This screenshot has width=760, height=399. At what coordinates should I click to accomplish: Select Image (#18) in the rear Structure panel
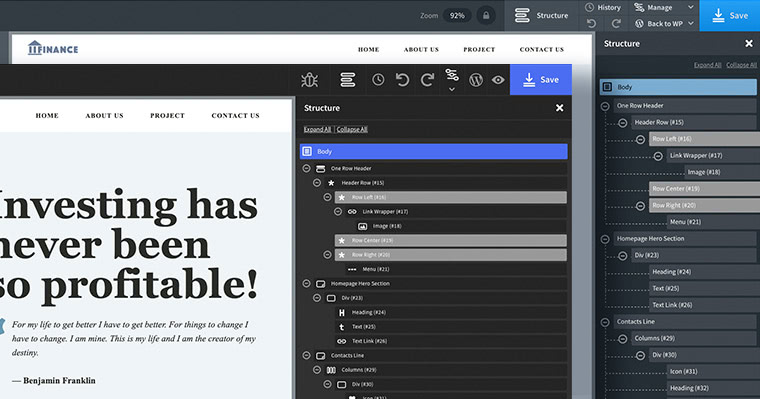[x=722, y=173]
